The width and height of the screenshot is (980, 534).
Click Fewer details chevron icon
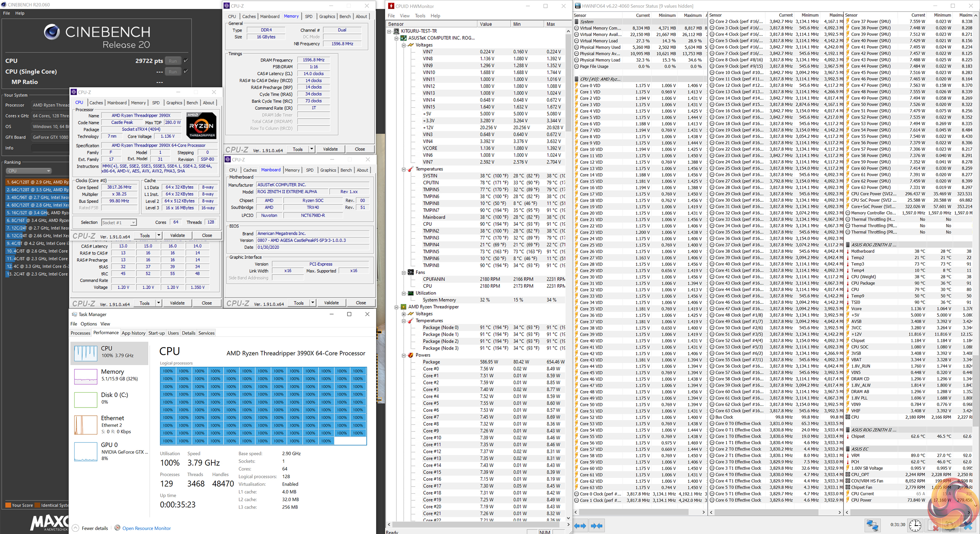tap(75, 528)
